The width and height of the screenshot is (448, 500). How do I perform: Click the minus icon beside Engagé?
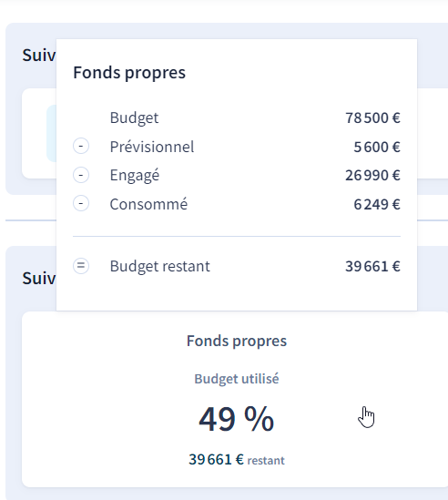tap(81, 175)
